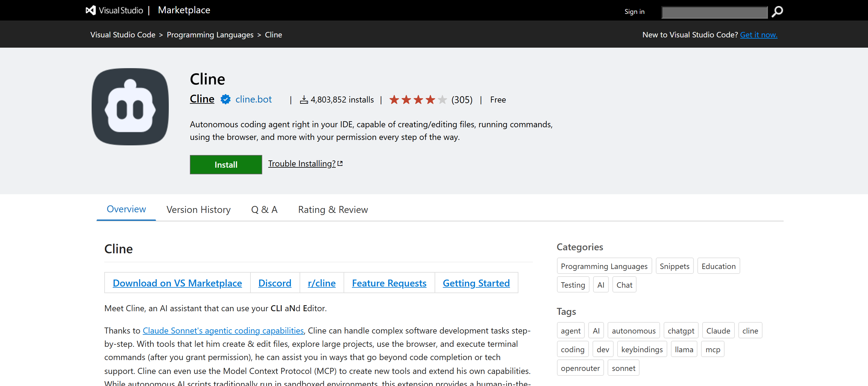Image resolution: width=868 pixels, height=386 pixels.
Task: Click the mcp tag
Action: click(x=712, y=349)
